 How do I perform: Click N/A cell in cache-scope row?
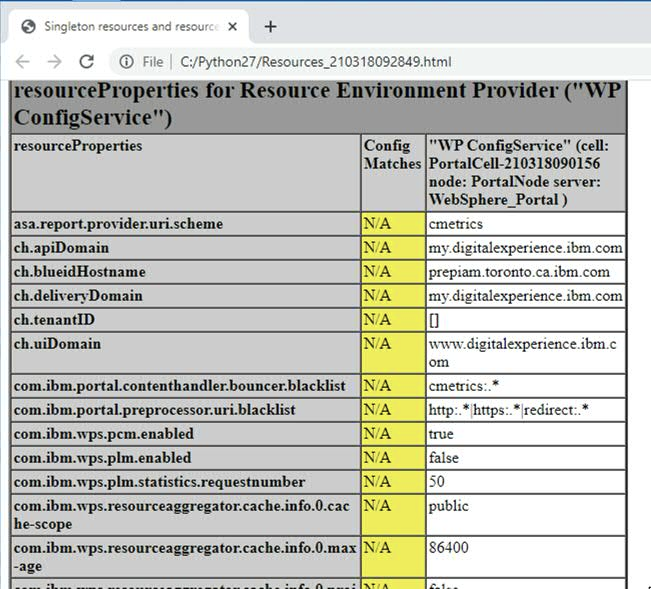click(x=393, y=515)
